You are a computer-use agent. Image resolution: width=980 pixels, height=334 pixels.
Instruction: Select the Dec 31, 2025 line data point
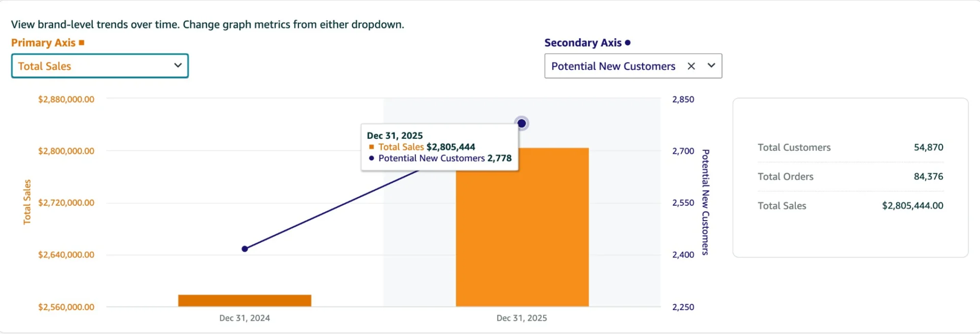[x=521, y=124]
